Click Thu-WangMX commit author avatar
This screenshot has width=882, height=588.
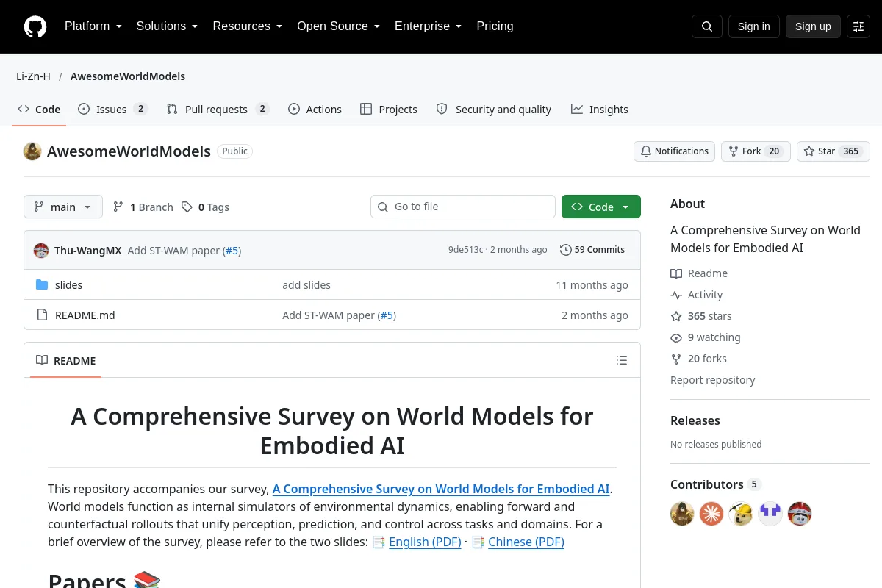pyautogui.click(x=41, y=250)
